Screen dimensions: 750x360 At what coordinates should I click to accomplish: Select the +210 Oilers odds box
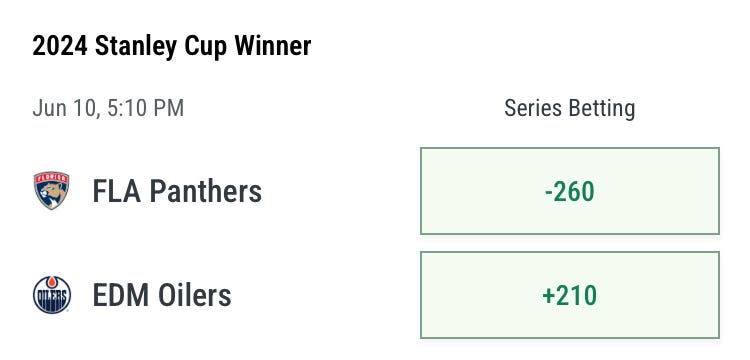coord(570,295)
